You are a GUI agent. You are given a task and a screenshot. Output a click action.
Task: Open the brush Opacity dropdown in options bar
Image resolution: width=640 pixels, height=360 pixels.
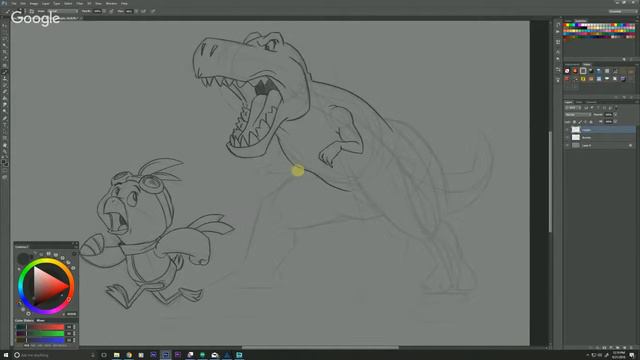[104, 11]
